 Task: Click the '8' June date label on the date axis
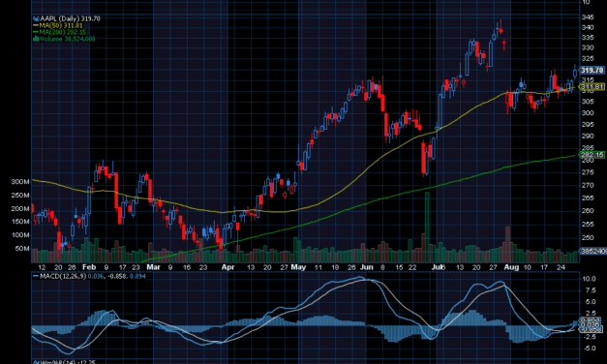(382, 267)
